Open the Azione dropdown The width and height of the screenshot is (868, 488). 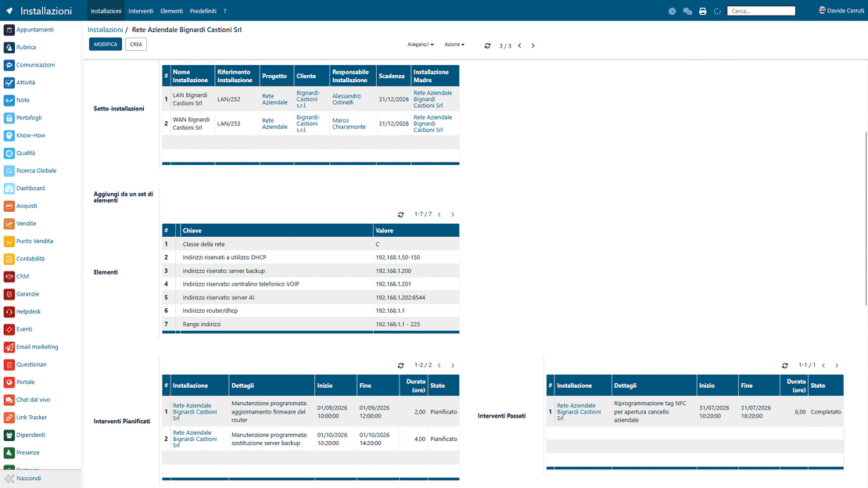click(454, 45)
